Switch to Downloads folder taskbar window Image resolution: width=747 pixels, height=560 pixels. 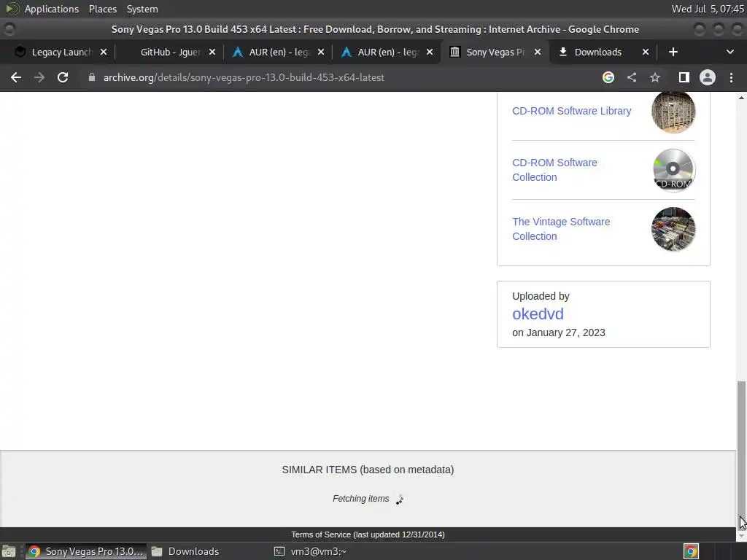pos(185,551)
